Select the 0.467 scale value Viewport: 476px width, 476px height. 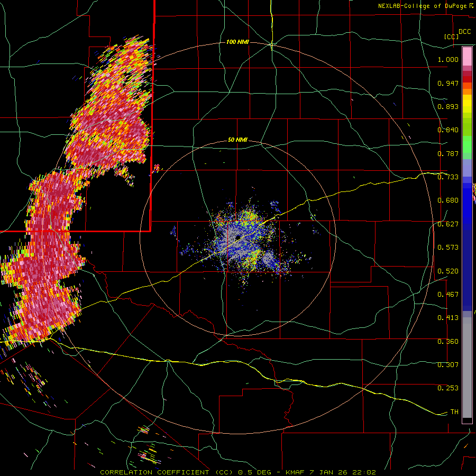coord(448,295)
